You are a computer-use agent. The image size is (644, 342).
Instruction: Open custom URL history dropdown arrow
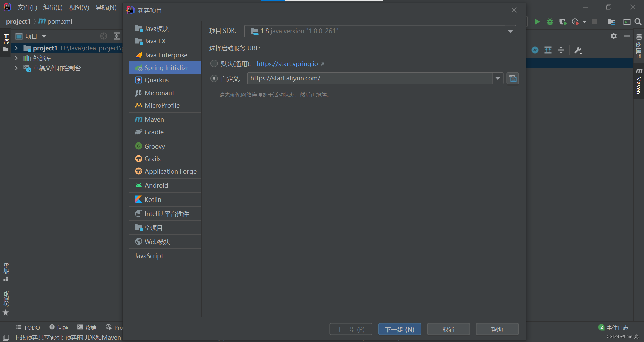coord(498,78)
